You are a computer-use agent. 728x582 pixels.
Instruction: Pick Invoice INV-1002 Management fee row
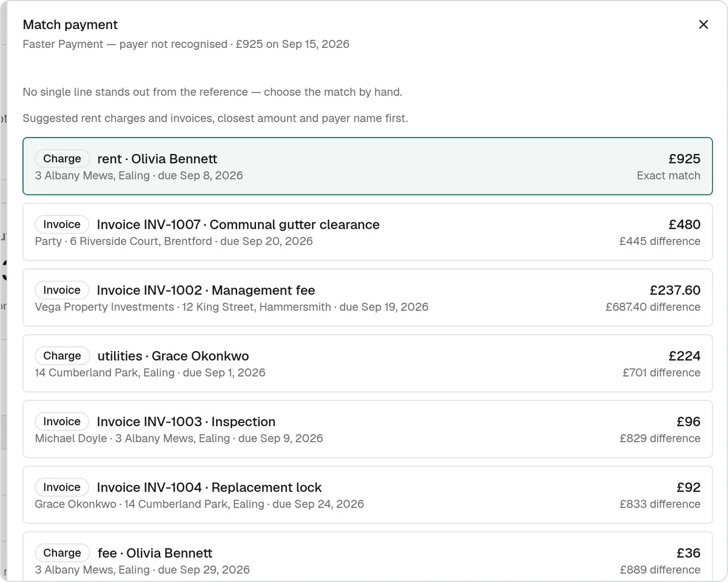coord(368,298)
